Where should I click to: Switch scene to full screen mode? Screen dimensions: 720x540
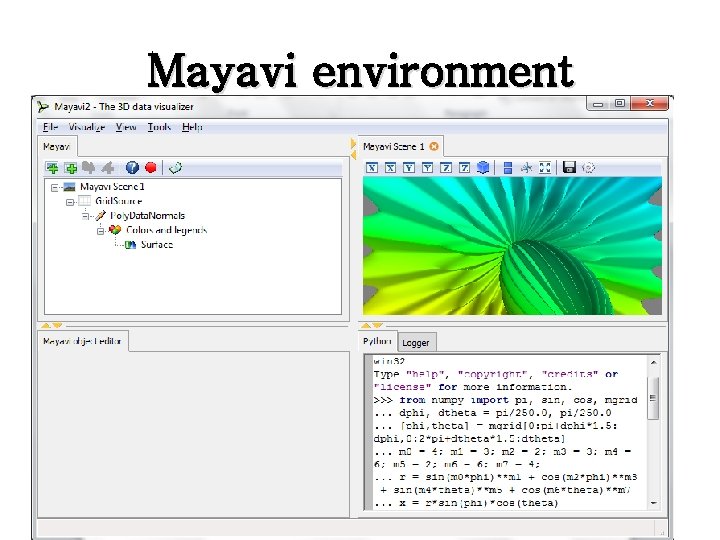[x=545, y=168]
